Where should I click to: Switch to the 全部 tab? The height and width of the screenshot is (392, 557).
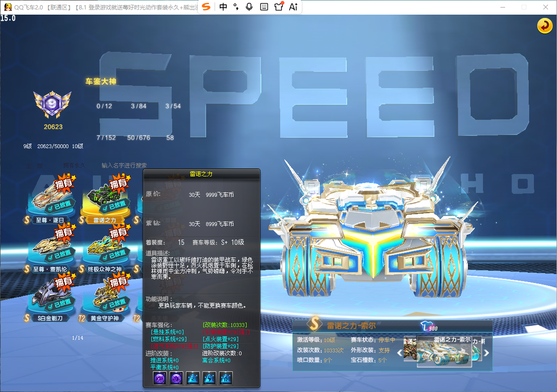[x=34, y=166]
